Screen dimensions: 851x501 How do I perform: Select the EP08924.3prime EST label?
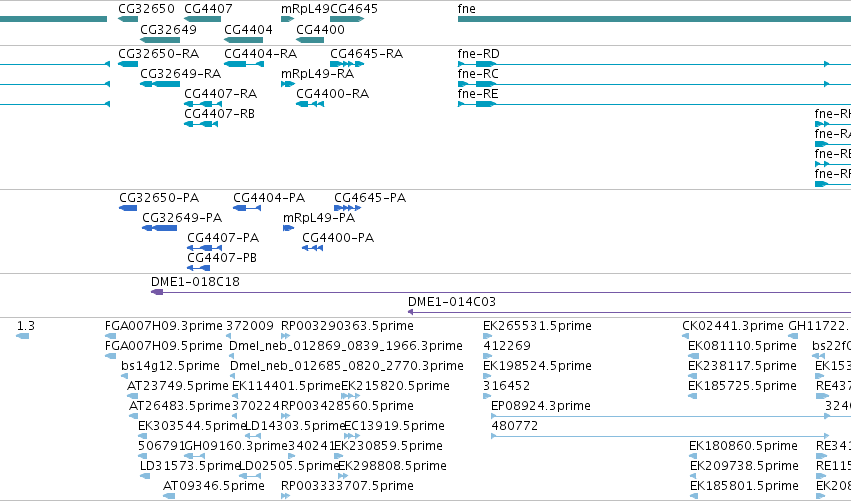541,407
